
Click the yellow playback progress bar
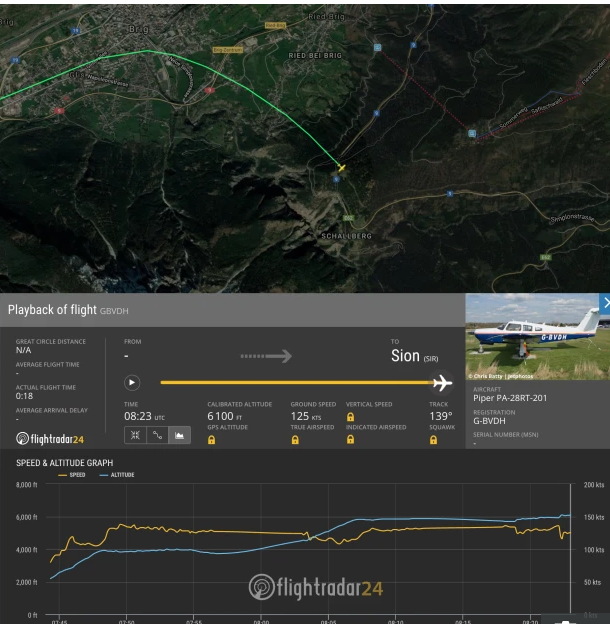coord(290,382)
